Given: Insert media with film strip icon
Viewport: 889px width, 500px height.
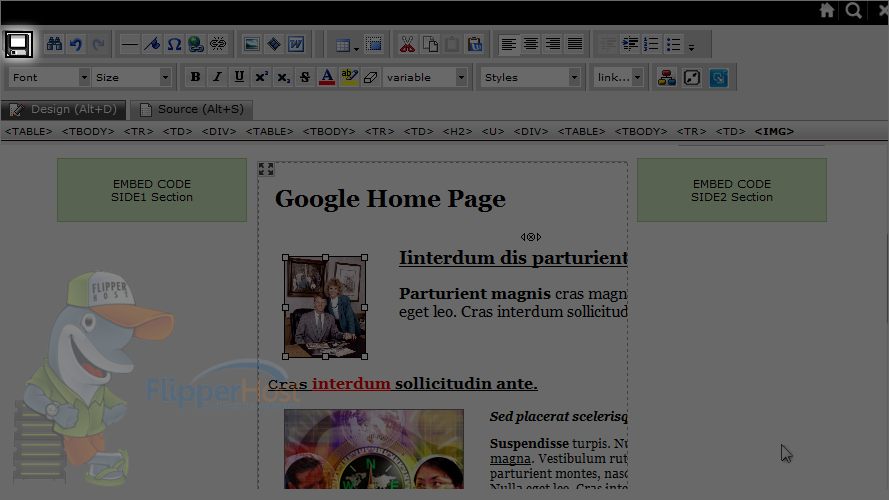Looking at the screenshot, I should point(274,44).
